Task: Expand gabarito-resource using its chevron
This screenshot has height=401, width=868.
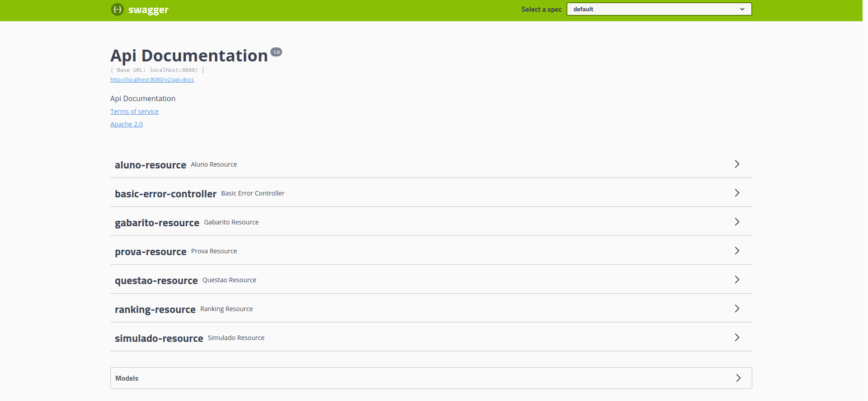Action: pyautogui.click(x=737, y=222)
